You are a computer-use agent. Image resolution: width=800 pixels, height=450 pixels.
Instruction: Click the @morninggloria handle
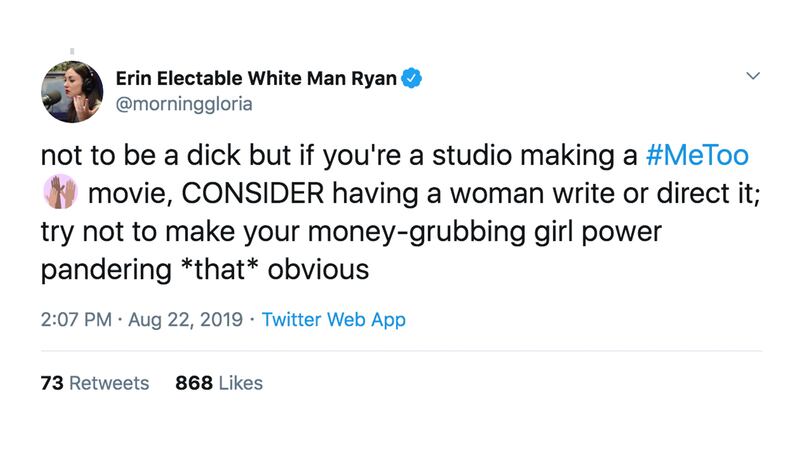click(184, 103)
